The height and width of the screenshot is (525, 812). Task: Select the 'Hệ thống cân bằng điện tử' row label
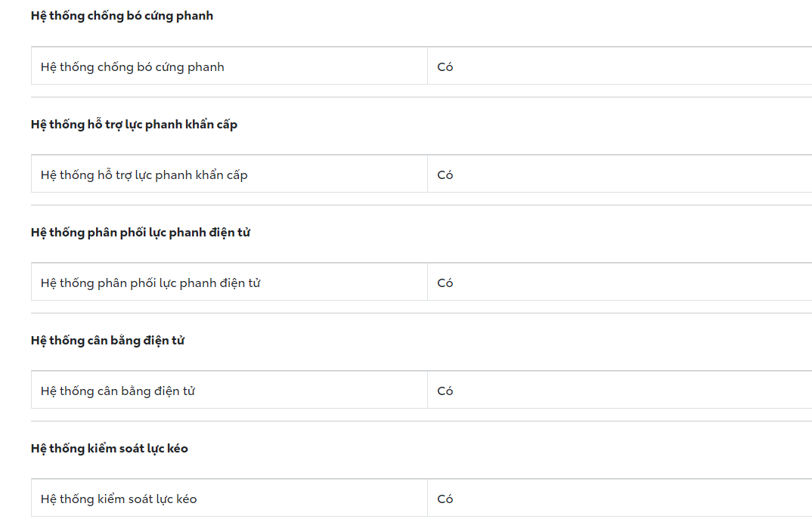click(x=118, y=391)
